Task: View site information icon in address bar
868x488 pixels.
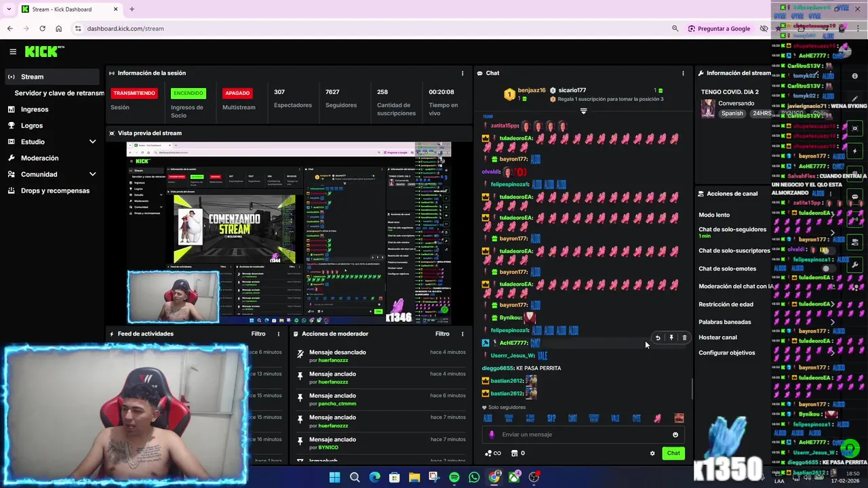Action: [x=78, y=28]
